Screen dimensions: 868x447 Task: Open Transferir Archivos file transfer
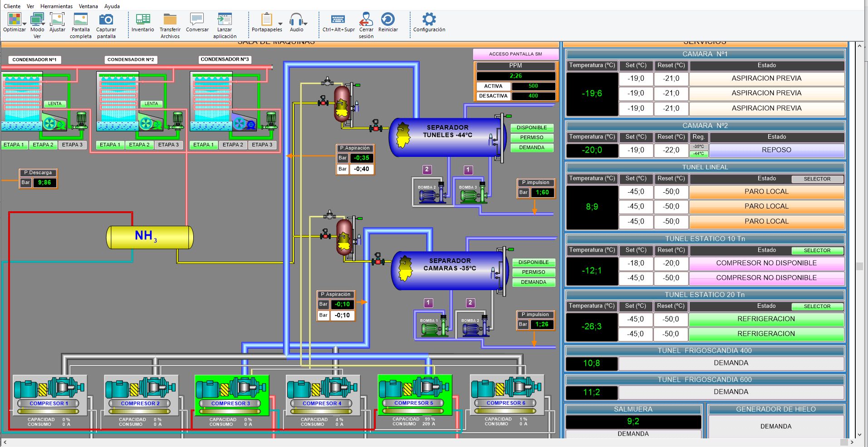[x=170, y=19]
